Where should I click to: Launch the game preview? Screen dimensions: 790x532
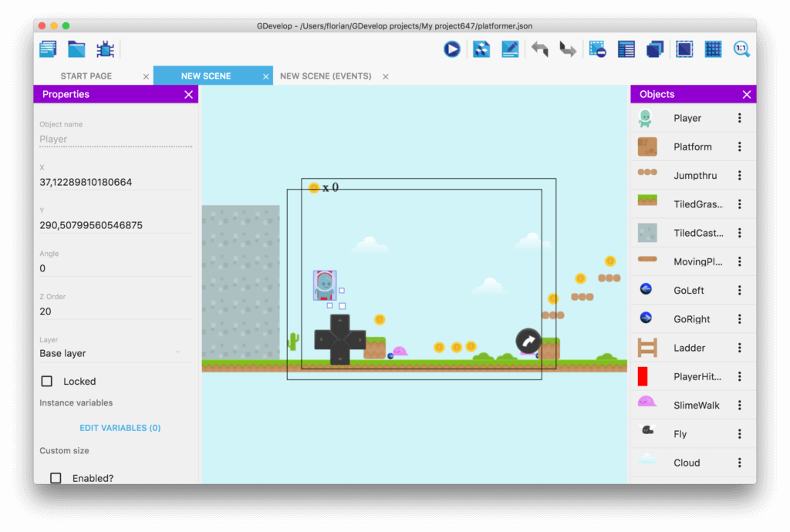pyautogui.click(x=451, y=48)
